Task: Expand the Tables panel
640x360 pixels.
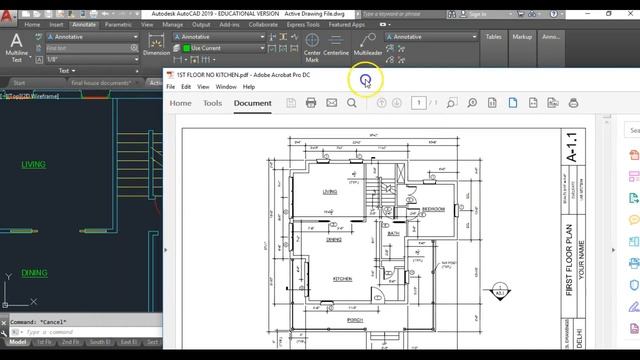Action: click(x=493, y=37)
